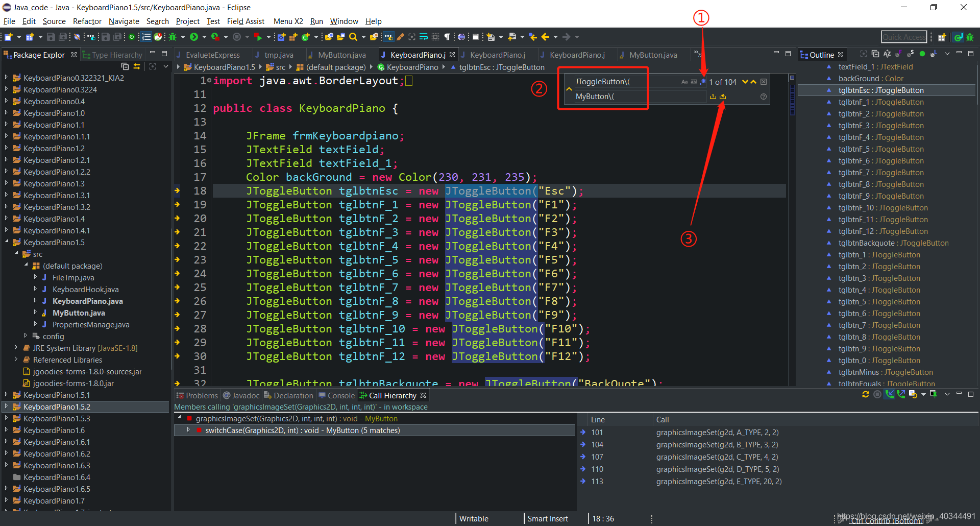Open the Type Hierarchy tab
The image size is (980, 526).
112,55
